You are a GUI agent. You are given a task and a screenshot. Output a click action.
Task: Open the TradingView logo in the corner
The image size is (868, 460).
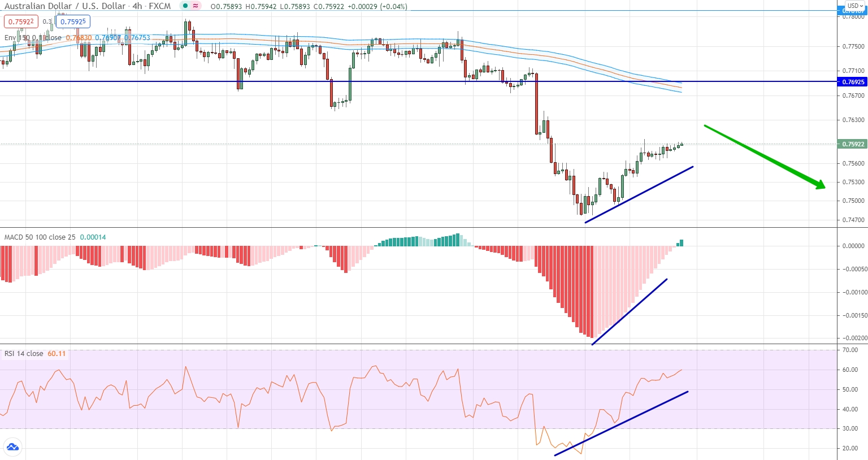[12, 448]
